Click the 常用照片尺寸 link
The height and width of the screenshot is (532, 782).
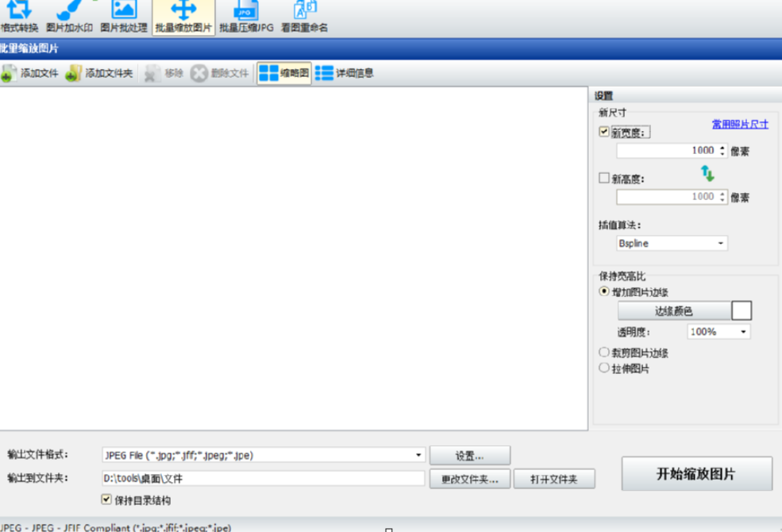pyautogui.click(x=740, y=124)
